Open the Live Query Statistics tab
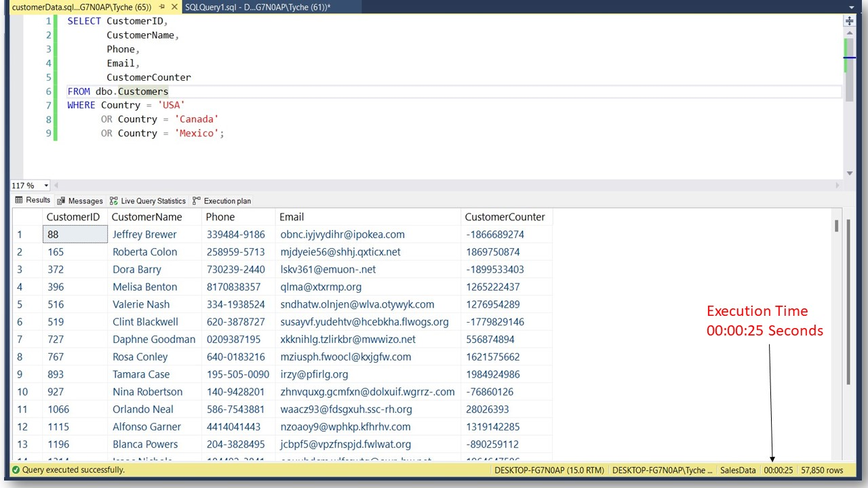Viewport: 868px width, 488px height. click(x=148, y=201)
